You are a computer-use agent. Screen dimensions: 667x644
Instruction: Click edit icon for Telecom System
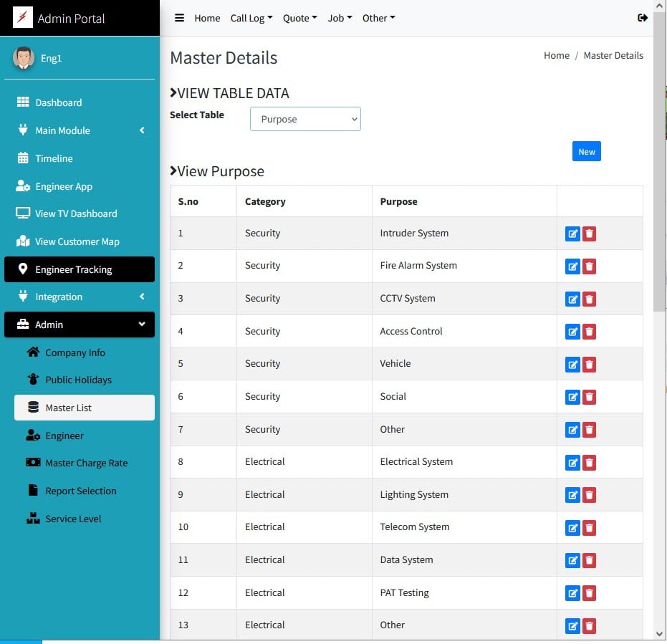point(572,528)
